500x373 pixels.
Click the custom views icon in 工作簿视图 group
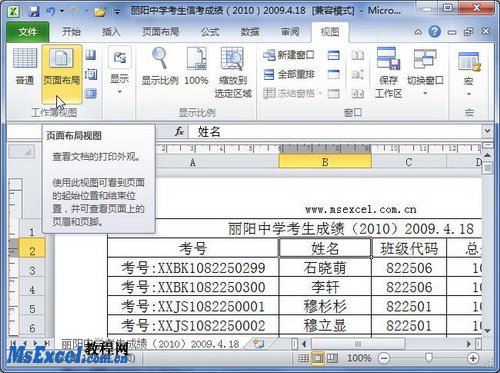tap(91, 74)
